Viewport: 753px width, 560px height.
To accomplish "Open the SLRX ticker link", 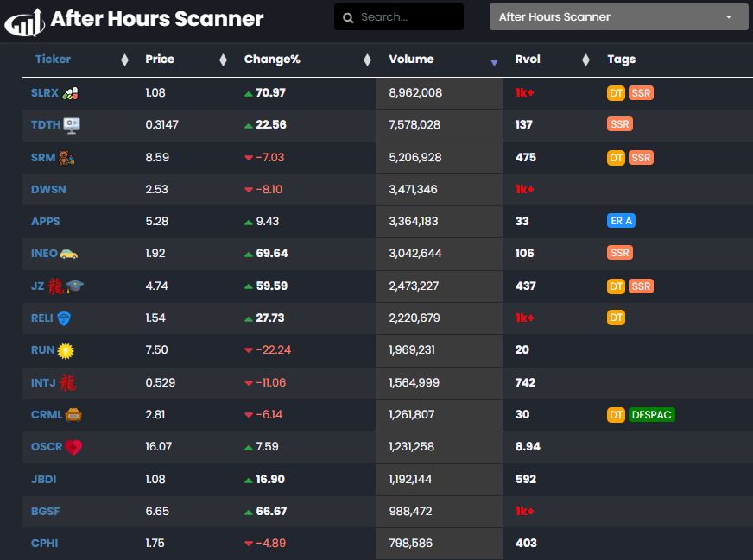I will coord(45,92).
